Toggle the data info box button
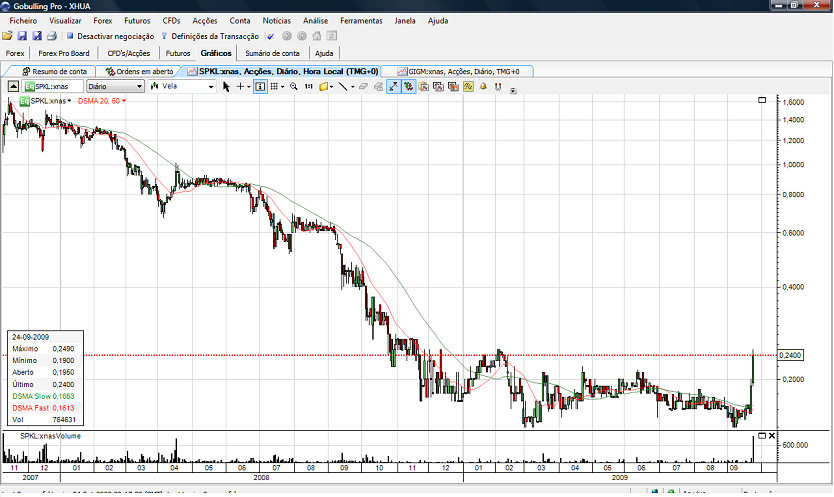Viewport: 834px width, 497px height. (260, 87)
